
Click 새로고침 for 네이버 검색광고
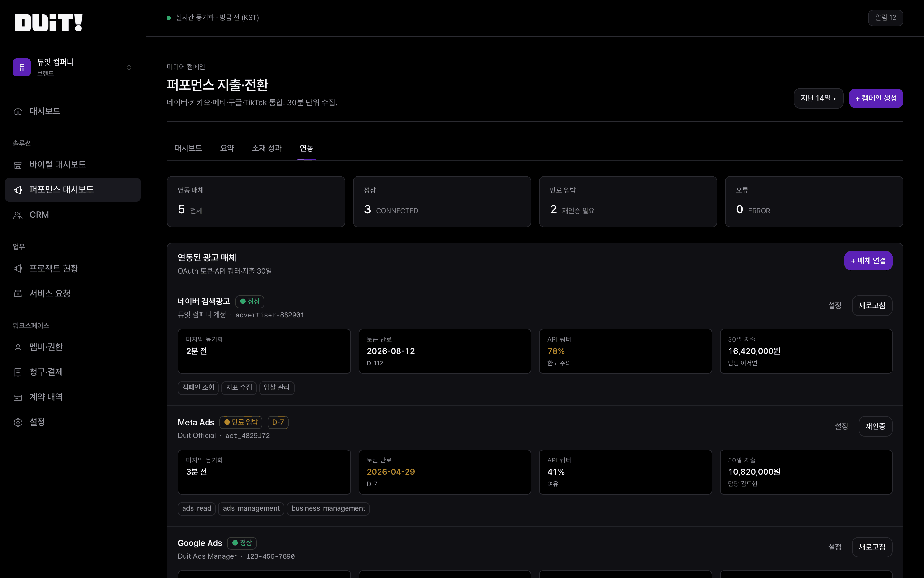point(872,305)
